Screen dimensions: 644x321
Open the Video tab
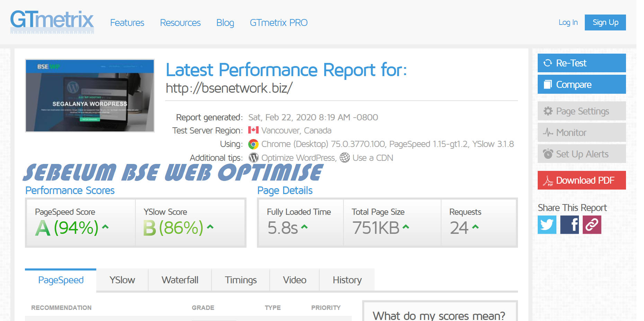coord(295,280)
